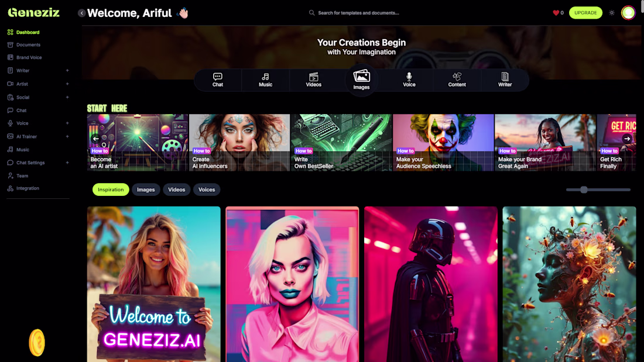Open 'Make your Brand Great Again' card
The width and height of the screenshot is (644, 362).
pos(545,143)
